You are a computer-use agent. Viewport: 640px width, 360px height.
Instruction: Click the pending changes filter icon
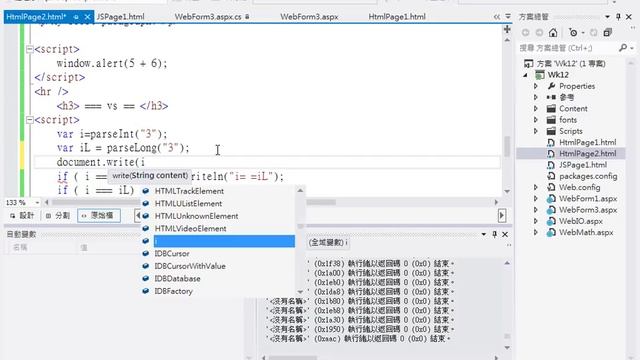click(573, 32)
